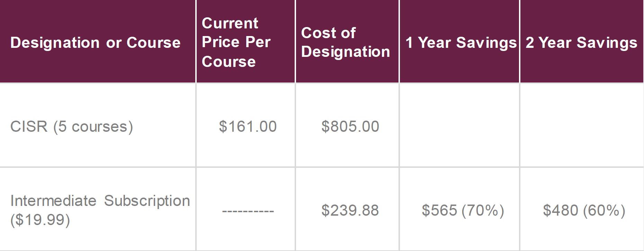
Task: Select the CISR (5 courses) cell
Action: point(98,125)
